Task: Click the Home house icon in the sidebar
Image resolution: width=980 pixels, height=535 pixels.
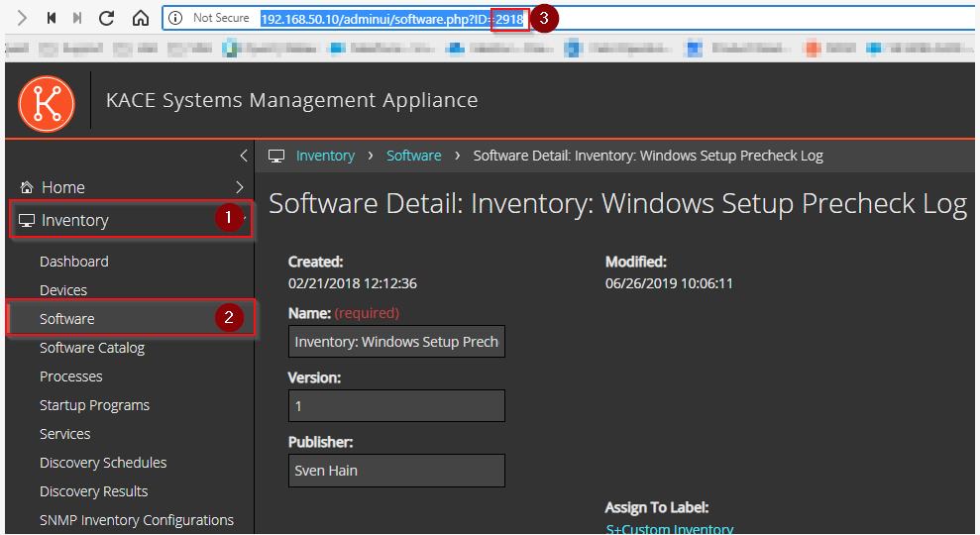Action: click(x=26, y=187)
